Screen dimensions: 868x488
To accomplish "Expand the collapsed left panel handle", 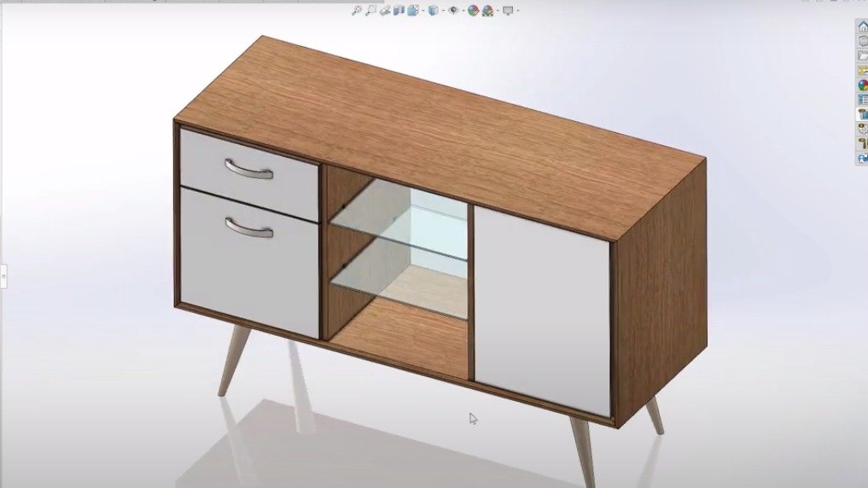I will pyautogui.click(x=3, y=276).
